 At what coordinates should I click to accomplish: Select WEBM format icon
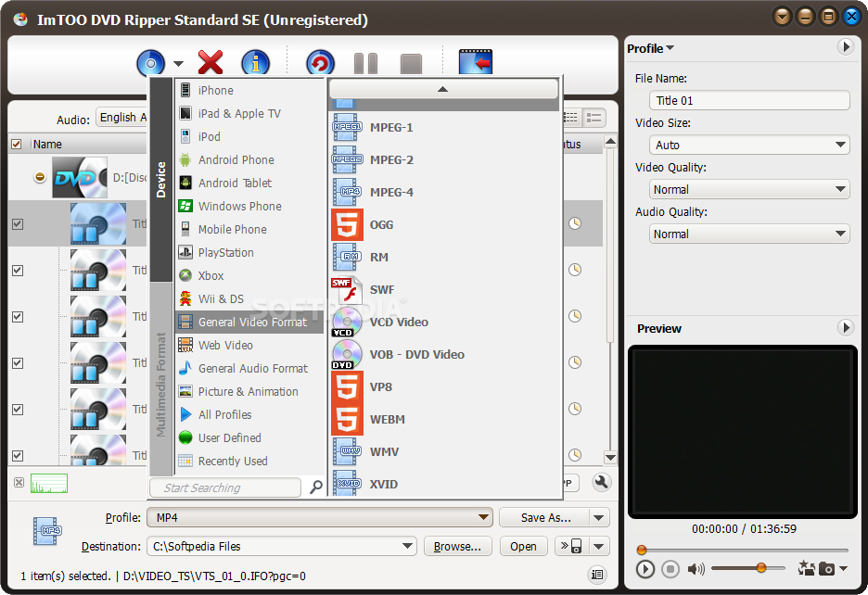tap(347, 419)
